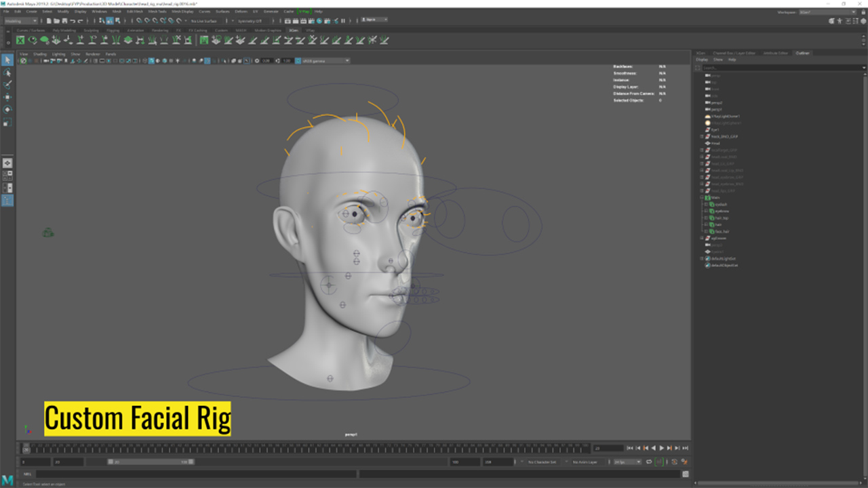Open the Script Editor icon
The image size is (868, 488).
(686, 474)
